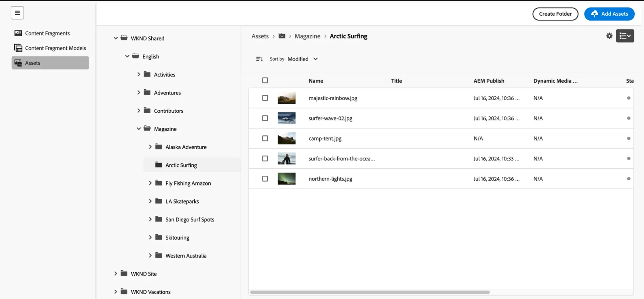The width and height of the screenshot is (644, 299).
Task: Click the breadcrumb folder icon
Action: (x=282, y=36)
